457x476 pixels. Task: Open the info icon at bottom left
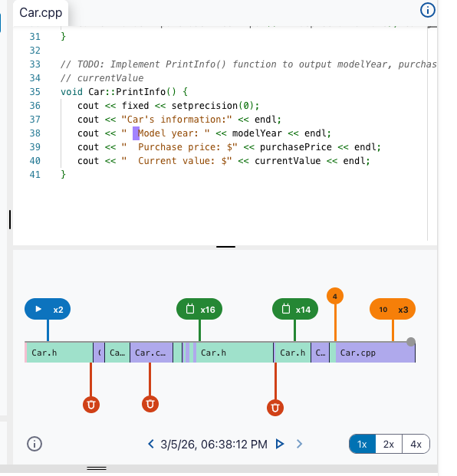pos(35,444)
